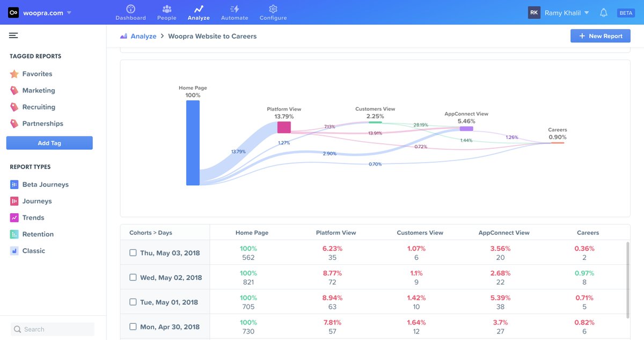Click the Woopra infinity logo
This screenshot has height=340, width=644.
13,12
